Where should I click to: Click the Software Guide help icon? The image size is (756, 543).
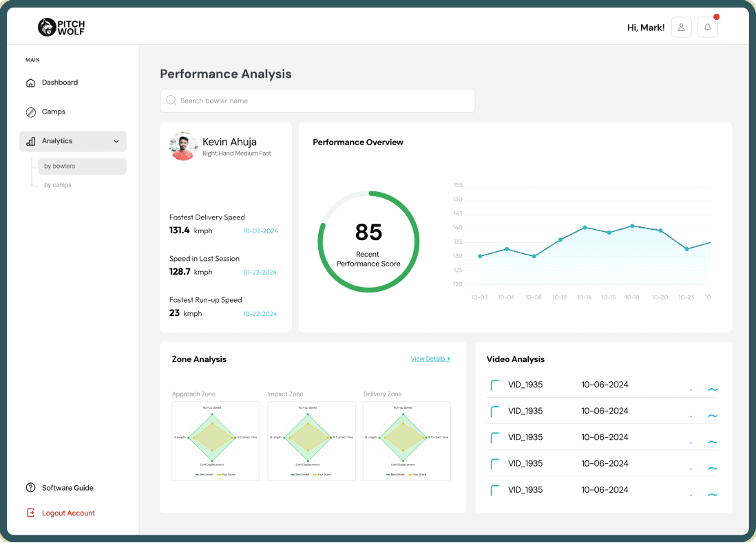click(x=30, y=487)
